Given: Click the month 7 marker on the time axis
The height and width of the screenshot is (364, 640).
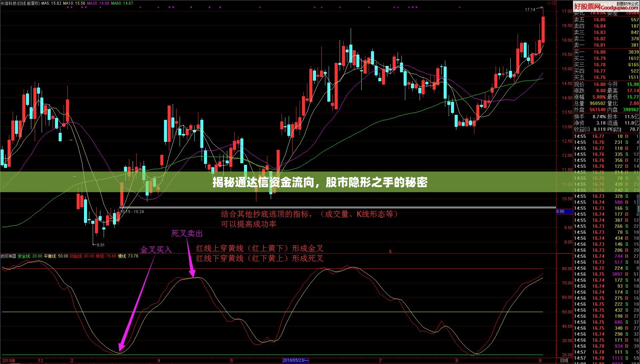Looking at the screenshot, I should point(380,360).
